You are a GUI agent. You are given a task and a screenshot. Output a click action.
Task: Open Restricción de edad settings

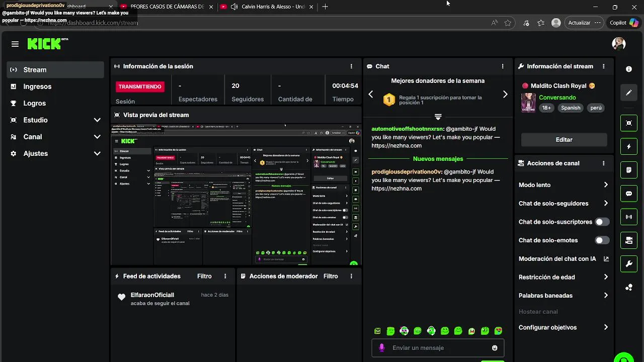coord(563,277)
